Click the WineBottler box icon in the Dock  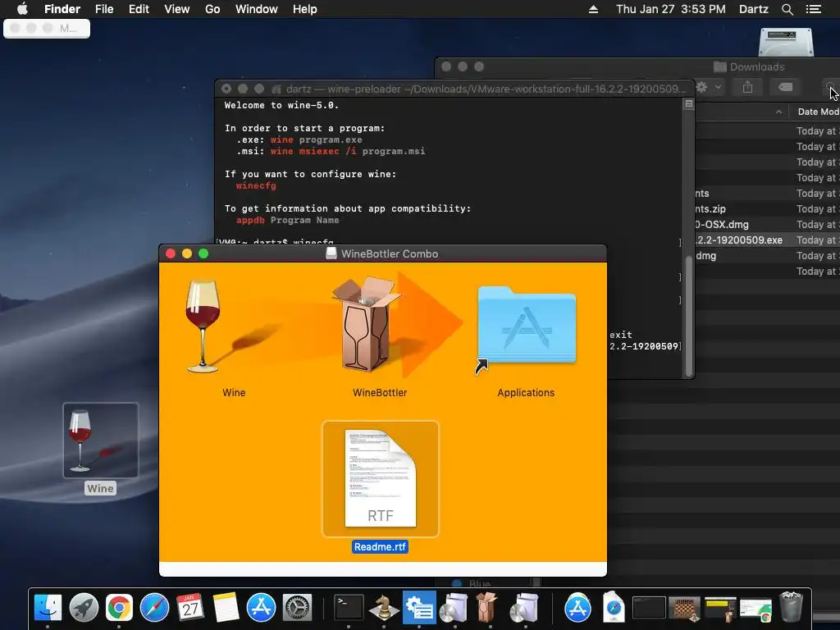click(486, 608)
